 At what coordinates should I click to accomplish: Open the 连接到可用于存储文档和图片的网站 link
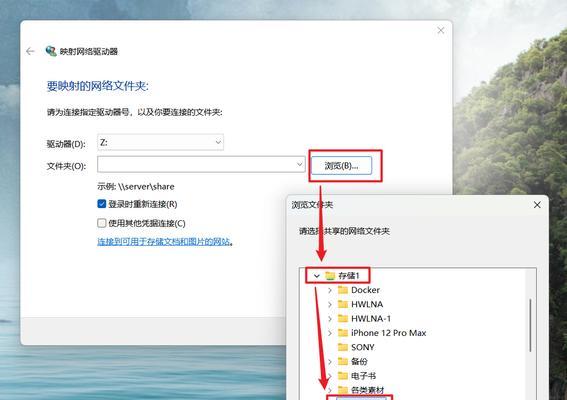click(x=164, y=241)
